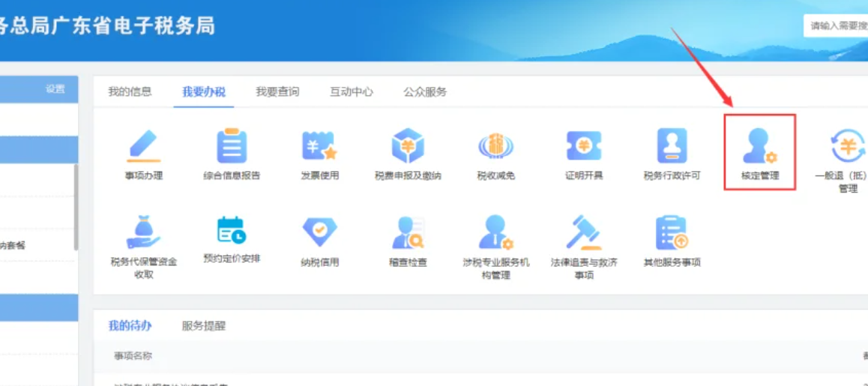This screenshot has width=868, height=386.
Task: Open the 综合信息报告 clipboard icon
Action: coord(232,145)
